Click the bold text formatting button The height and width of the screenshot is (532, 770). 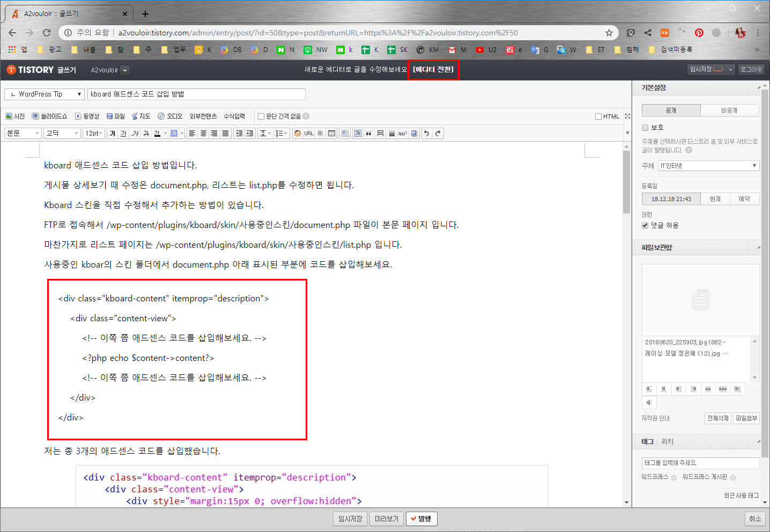click(112, 134)
